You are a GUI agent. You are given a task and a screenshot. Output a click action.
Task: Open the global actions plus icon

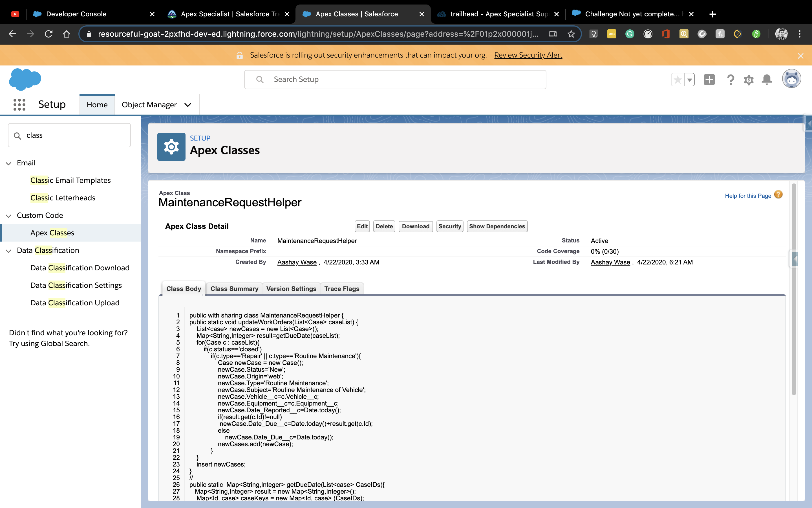point(709,80)
